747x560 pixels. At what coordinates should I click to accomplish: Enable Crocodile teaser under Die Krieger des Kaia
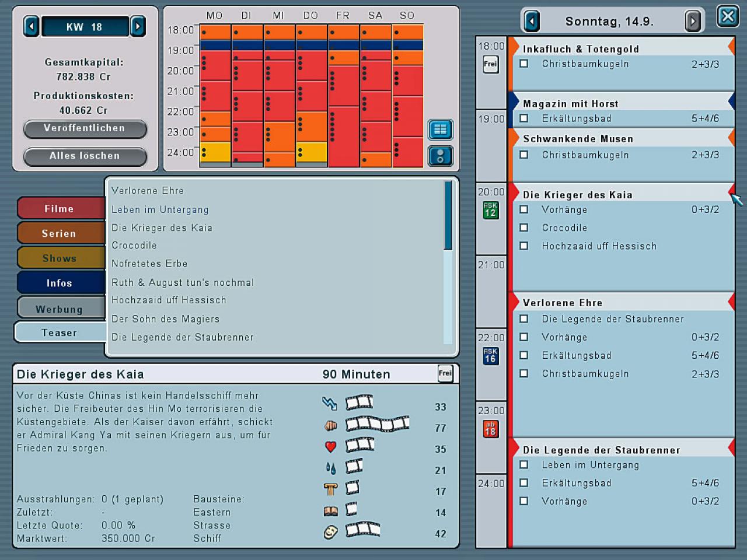pos(524,228)
